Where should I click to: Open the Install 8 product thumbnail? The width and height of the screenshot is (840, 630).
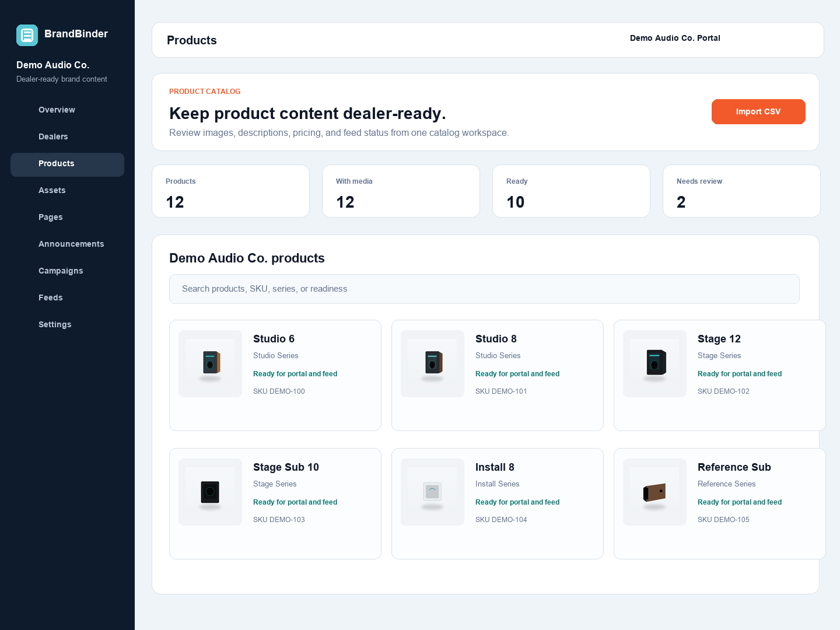(432, 492)
